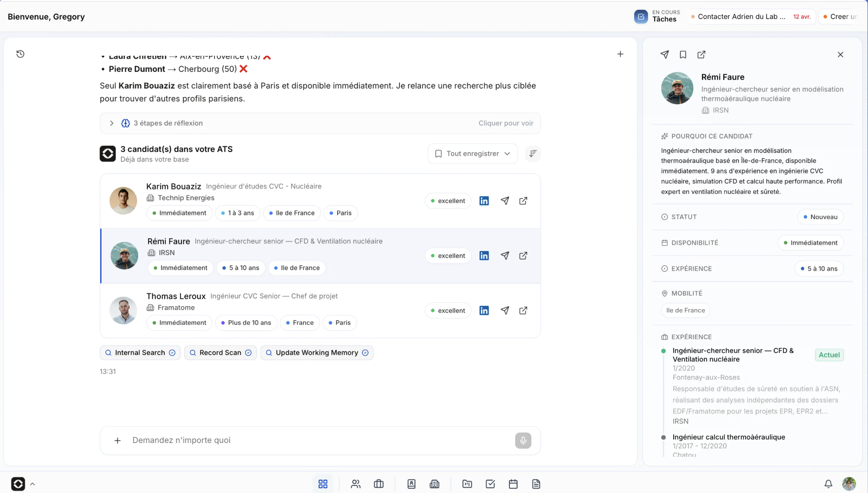
Task: Add attachment with plus in message box
Action: click(x=117, y=441)
